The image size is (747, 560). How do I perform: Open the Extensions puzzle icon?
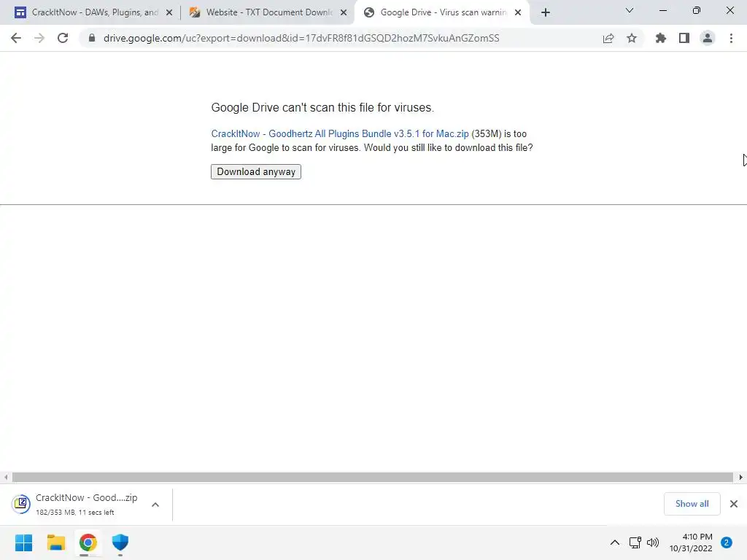661,38
